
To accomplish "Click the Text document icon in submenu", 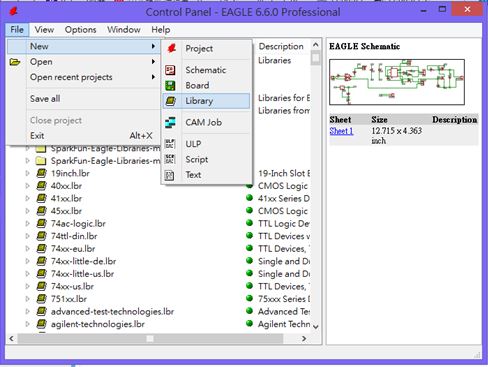I will click(x=170, y=175).
